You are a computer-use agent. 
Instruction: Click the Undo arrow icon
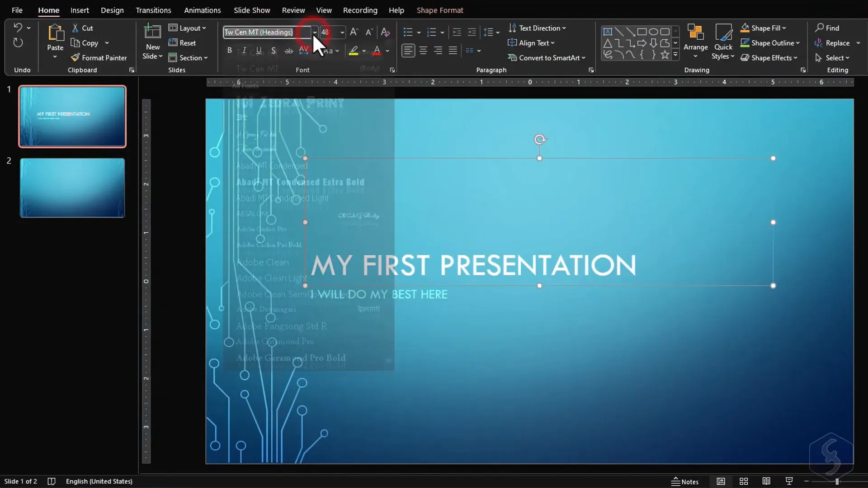pyautogui.click(x=18, y=28)
